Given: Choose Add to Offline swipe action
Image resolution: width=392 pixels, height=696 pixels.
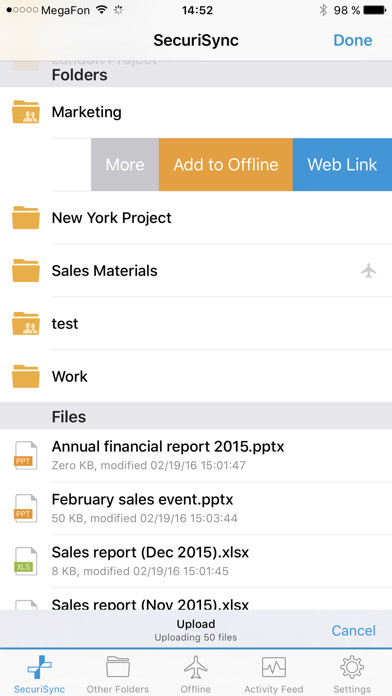Looking at the screenshot, I should click(226, 165).
